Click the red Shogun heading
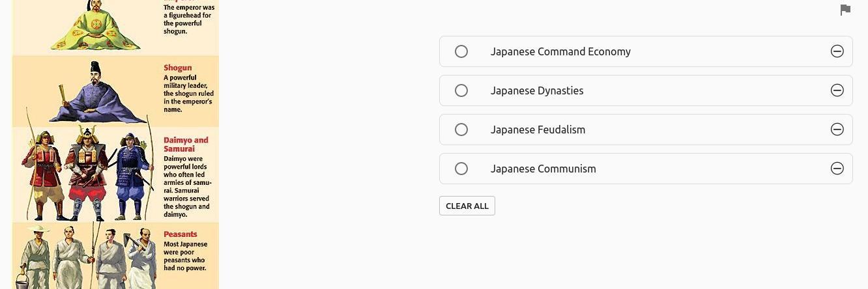 (177, 68)
